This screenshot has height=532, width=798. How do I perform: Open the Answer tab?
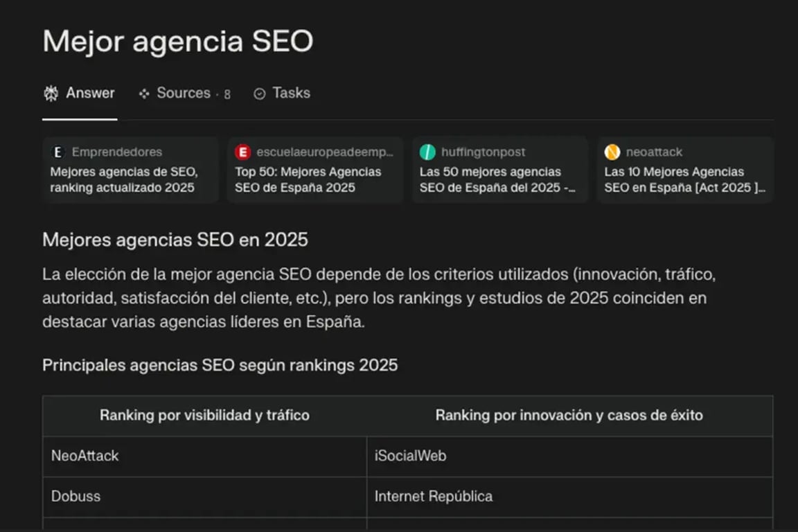tap(80, 93)
